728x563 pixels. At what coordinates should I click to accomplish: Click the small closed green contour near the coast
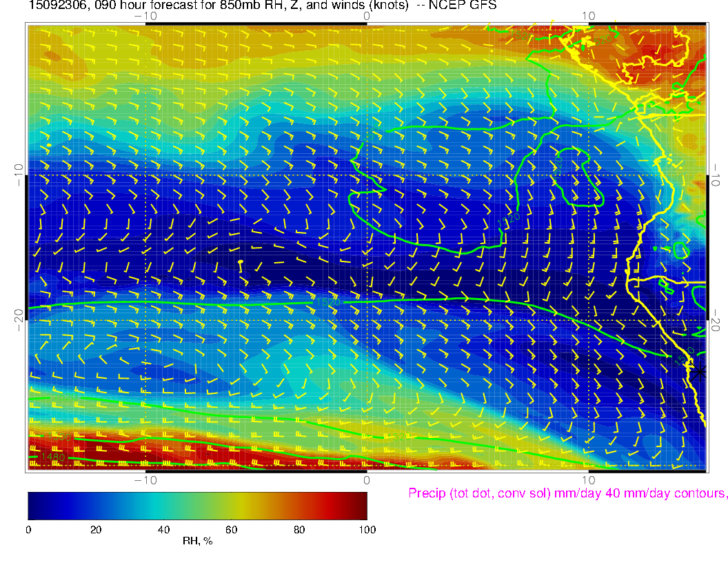(680, 250)
